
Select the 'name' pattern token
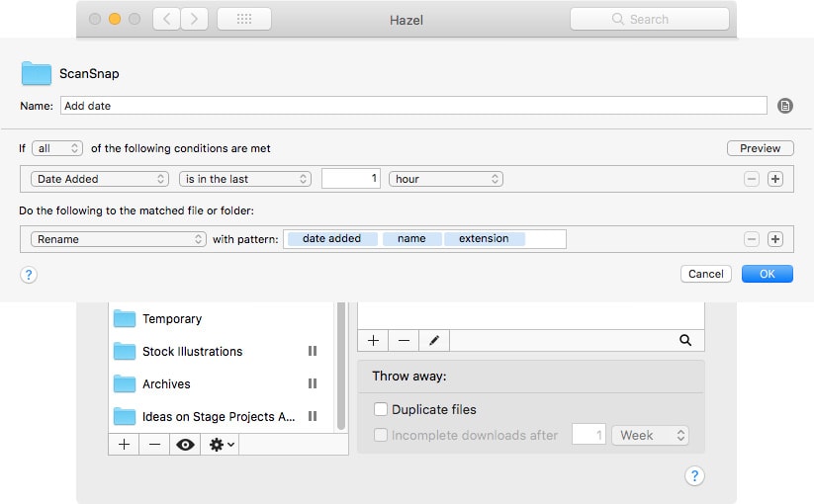[x=412, y=238]
